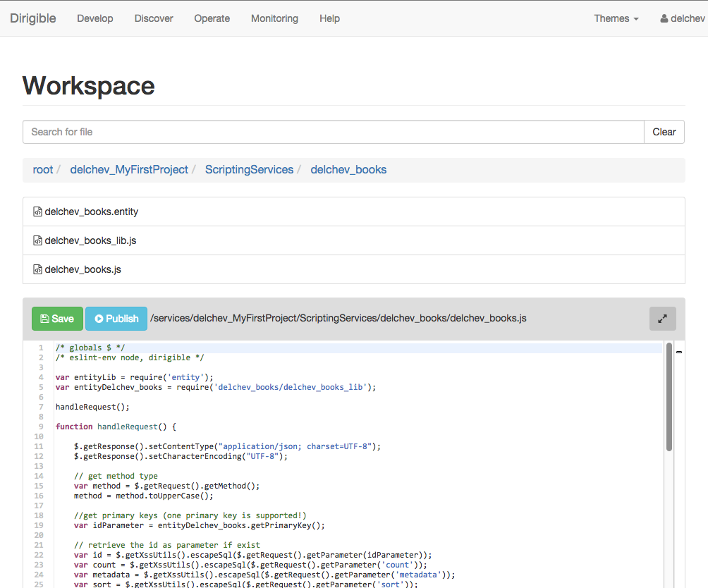Publish the current project
The width and height of the screenshot is (708, 588).
click(116, 319)
